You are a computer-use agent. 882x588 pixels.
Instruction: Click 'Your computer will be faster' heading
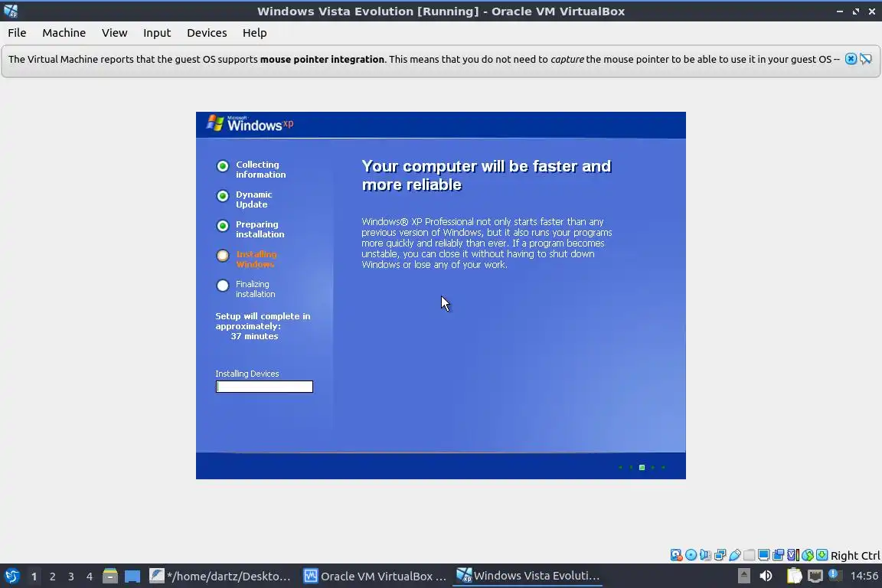click(x=486, y=175)
